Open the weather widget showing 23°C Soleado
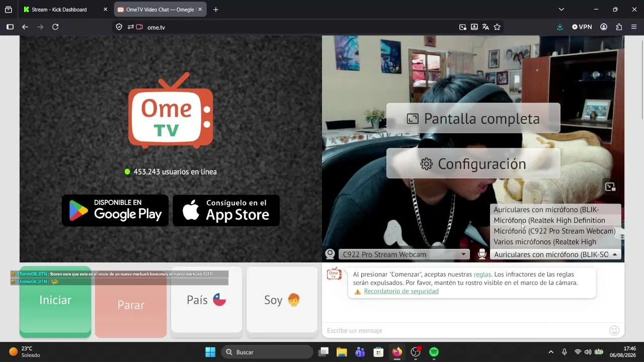The image size is (644, 362). [24, 351]
